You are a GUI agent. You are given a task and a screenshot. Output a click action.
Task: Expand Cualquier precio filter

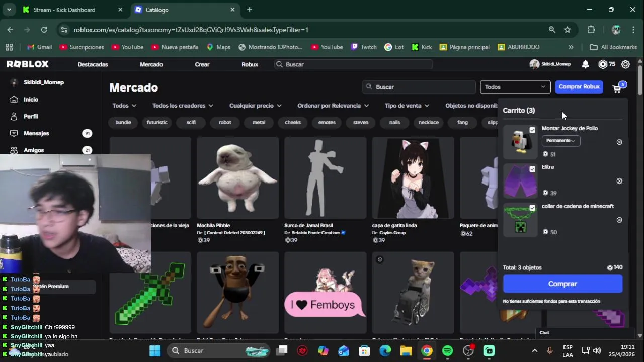tap(255, 106)
